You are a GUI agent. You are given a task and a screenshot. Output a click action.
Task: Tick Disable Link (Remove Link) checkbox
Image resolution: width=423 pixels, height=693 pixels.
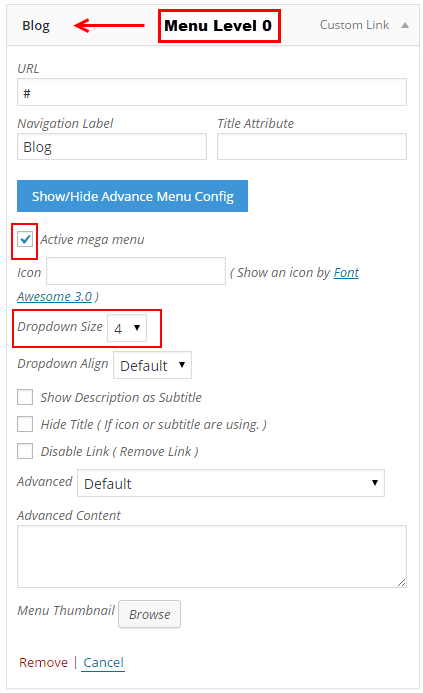25,451
